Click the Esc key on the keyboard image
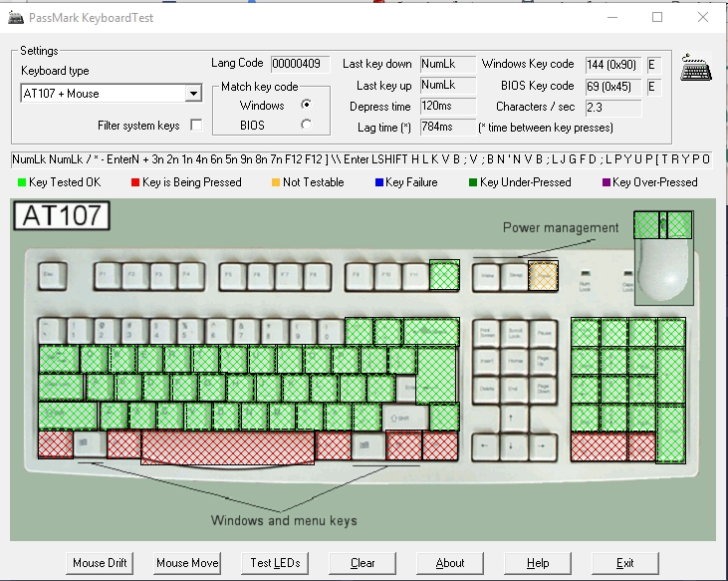This screenshot has height=581, width=728. (53, 276)
